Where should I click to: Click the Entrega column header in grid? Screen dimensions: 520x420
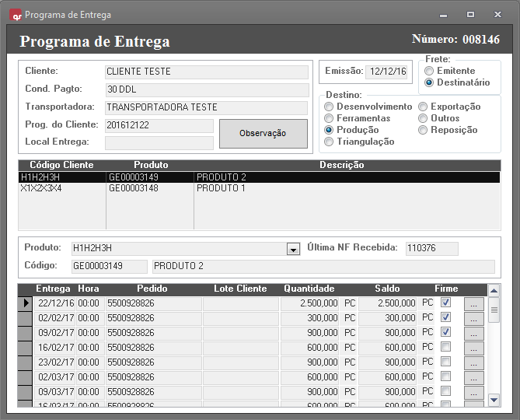pyautogui.click(x=53, y=289)
